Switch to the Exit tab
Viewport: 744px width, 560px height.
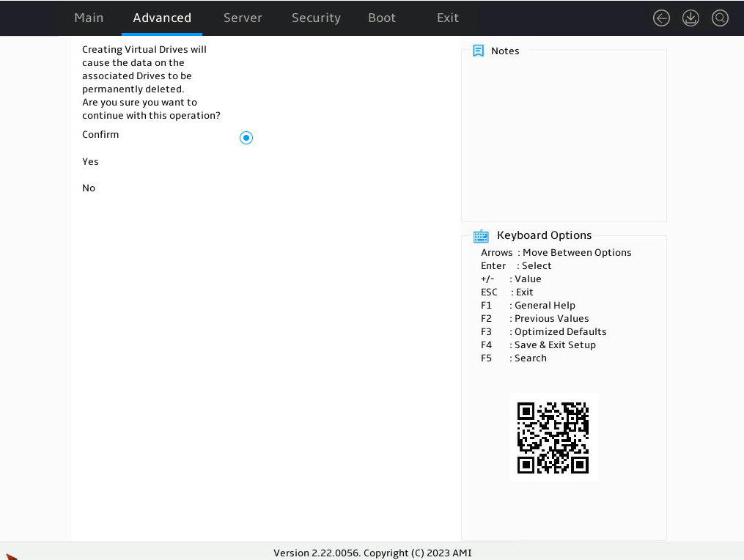pos(447,18)
